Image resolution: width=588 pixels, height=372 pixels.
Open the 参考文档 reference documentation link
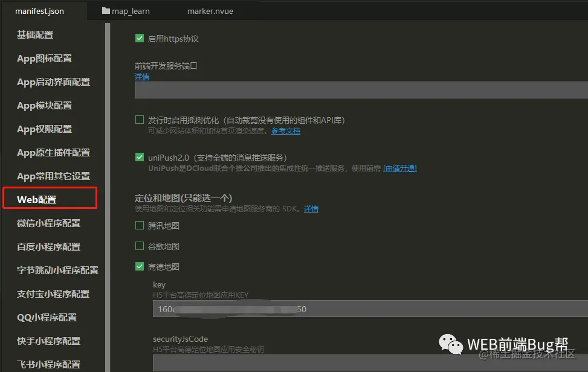[286, 130]
